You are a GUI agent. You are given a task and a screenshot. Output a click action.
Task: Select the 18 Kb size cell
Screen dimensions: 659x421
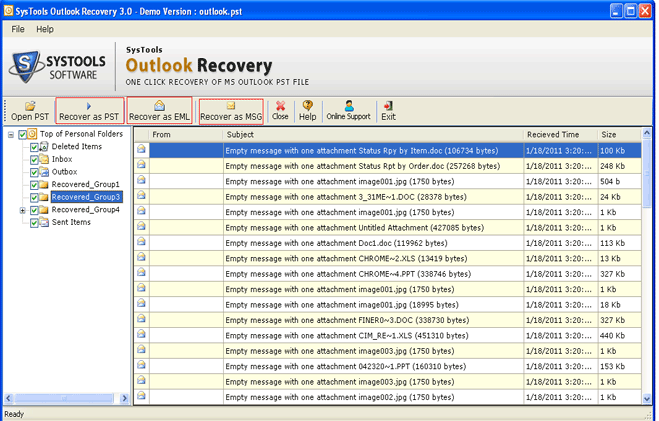619,305
